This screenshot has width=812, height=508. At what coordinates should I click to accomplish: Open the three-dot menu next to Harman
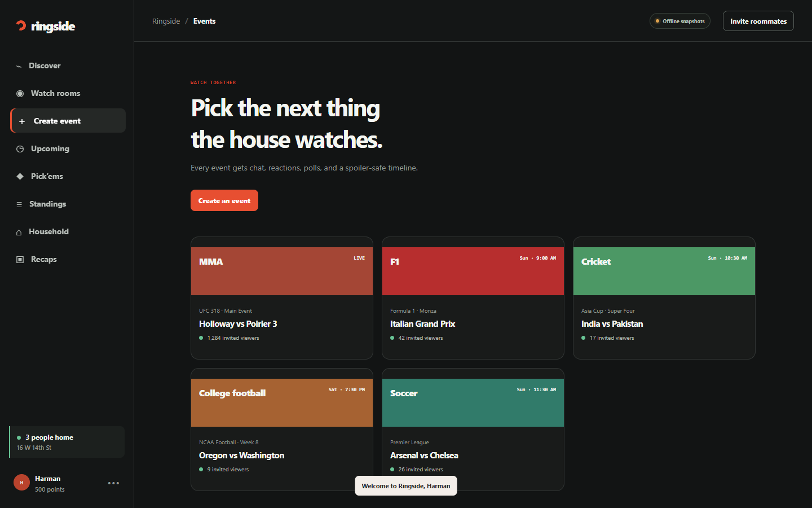point(113,483)
